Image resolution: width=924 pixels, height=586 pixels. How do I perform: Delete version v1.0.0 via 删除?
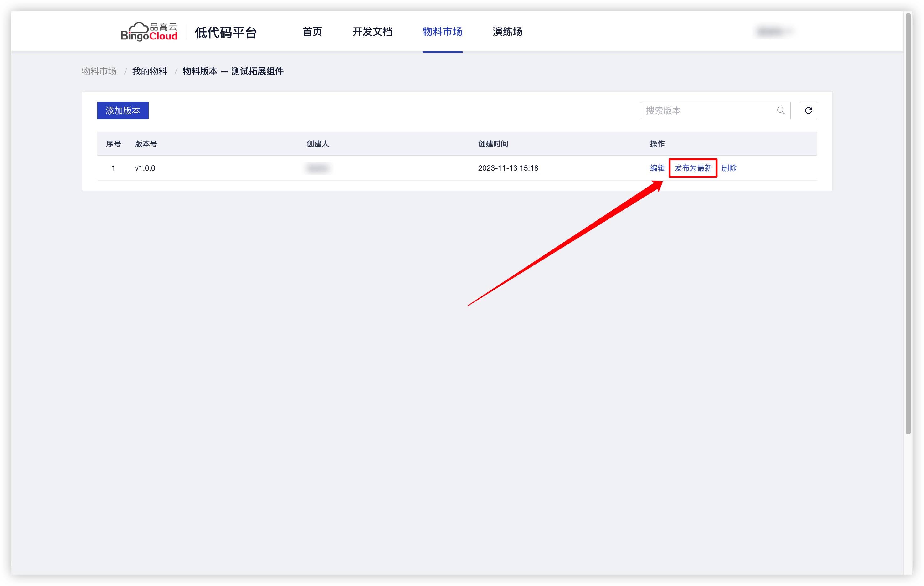[x=729, y=168]
